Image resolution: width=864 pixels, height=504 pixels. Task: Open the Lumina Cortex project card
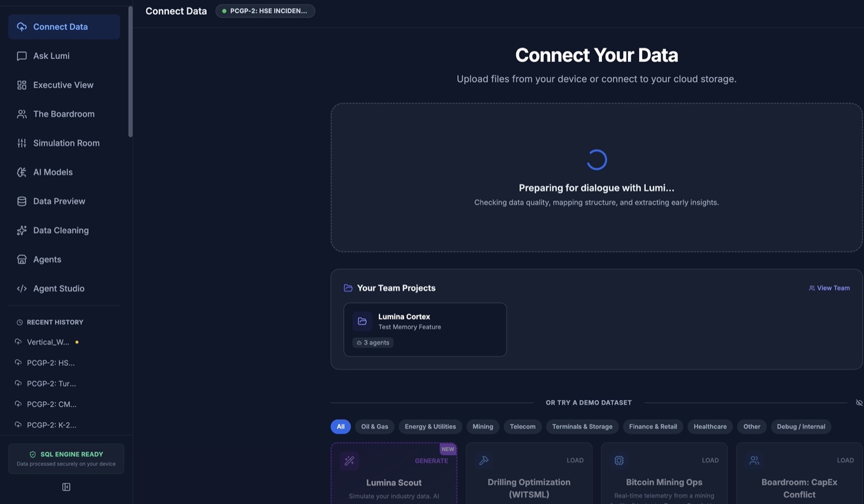(x=425, y=329)
